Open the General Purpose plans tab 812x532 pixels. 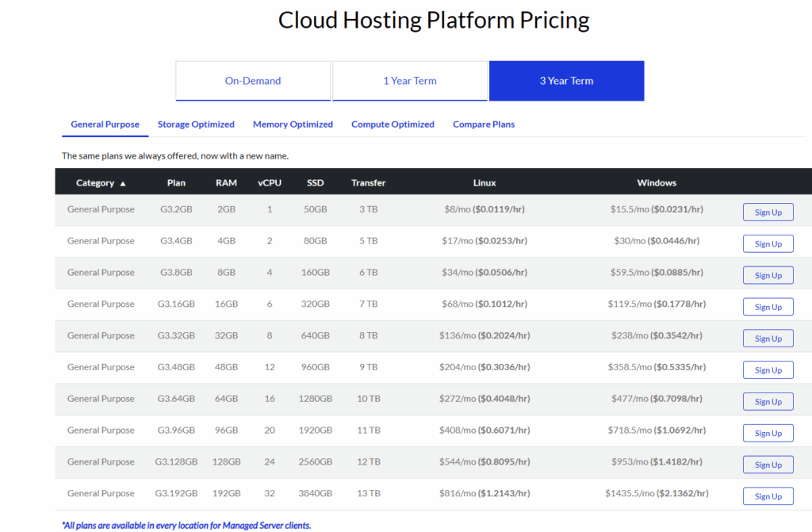tap(105, 124)
